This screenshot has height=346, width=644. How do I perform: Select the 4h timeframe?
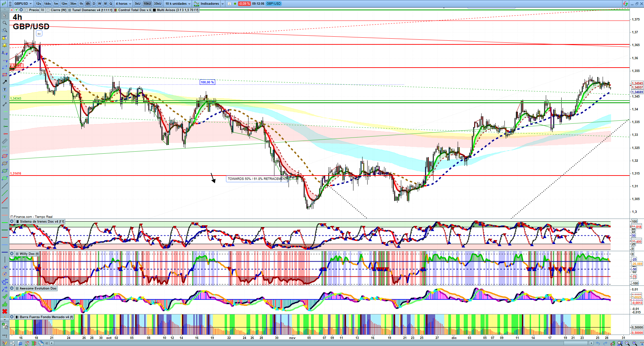[x=88, y=4]
